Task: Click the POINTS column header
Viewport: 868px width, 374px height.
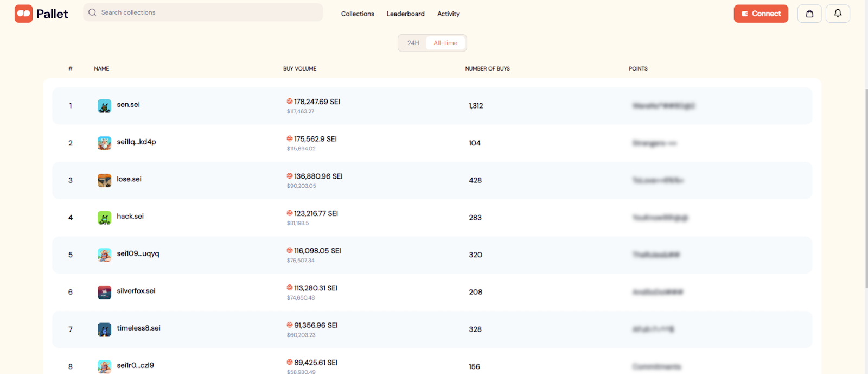Action: pyautogui.click(x=639, y=69)
